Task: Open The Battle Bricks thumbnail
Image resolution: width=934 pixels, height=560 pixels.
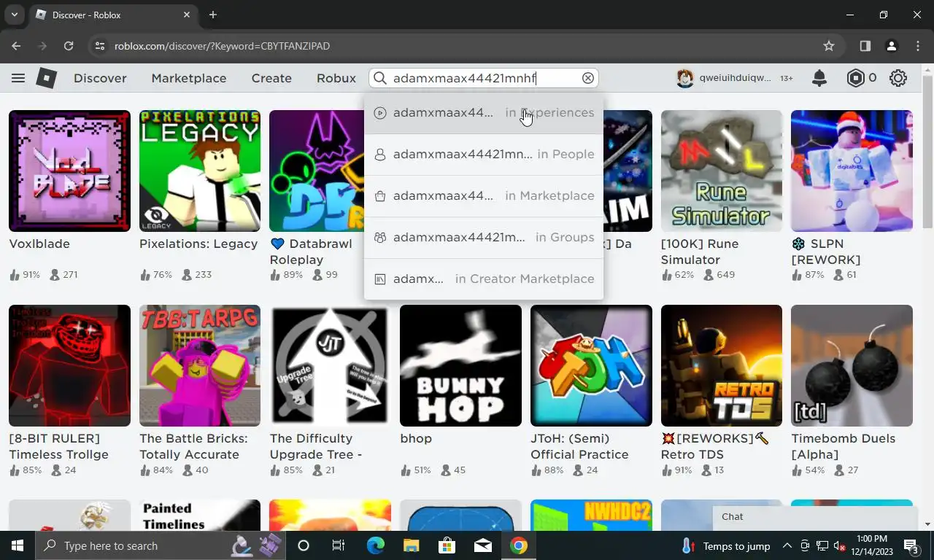Action: pos(200,365)
